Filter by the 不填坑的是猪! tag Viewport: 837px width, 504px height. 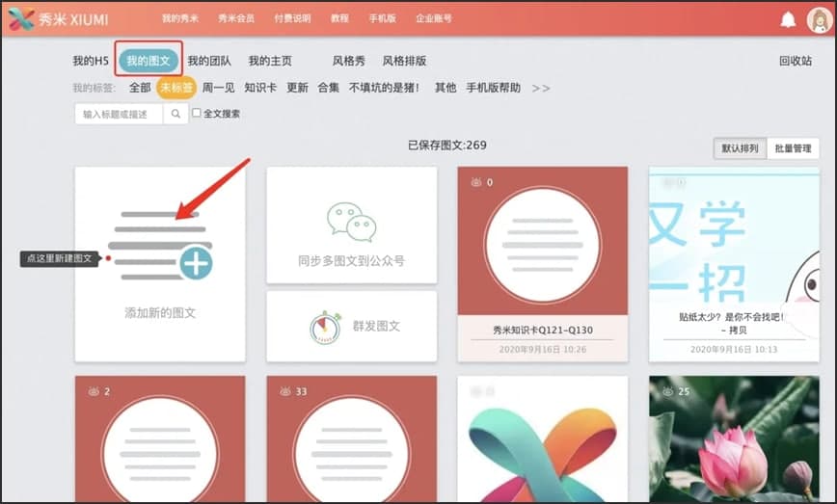point(385,88)
